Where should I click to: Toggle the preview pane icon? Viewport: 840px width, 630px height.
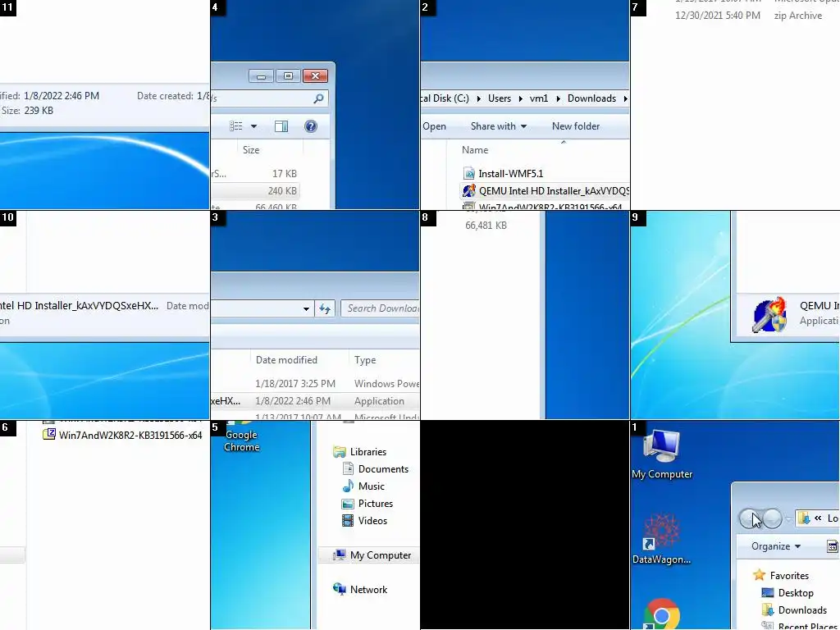(281, 126)
